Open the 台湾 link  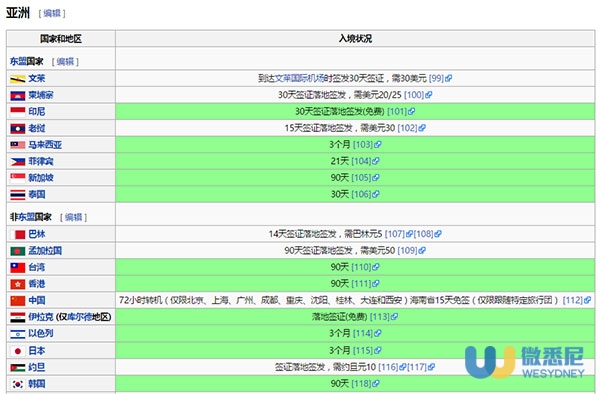tap(37, 267)
